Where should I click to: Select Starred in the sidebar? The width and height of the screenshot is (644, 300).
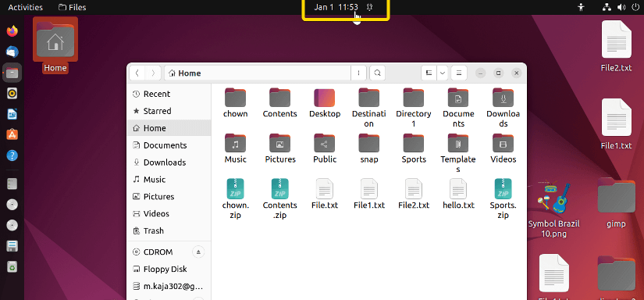click(169, 111)
